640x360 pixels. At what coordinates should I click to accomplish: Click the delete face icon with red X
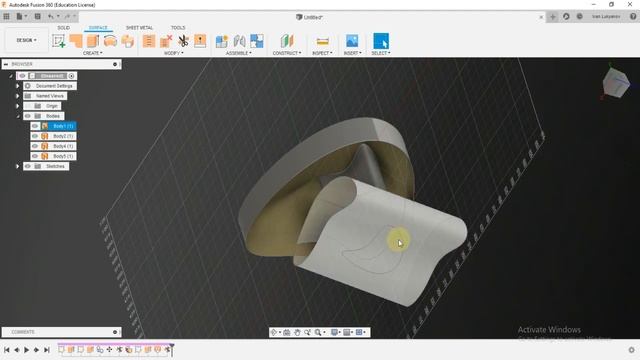point(166,41)
